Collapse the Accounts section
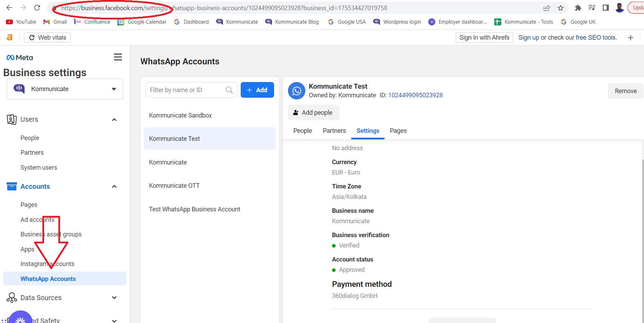 pos(114,187)
